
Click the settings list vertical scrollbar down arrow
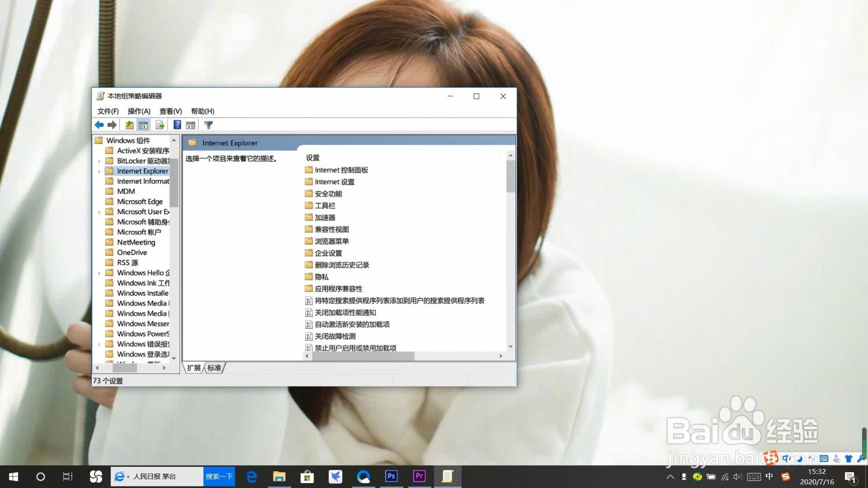pos(510,346)
